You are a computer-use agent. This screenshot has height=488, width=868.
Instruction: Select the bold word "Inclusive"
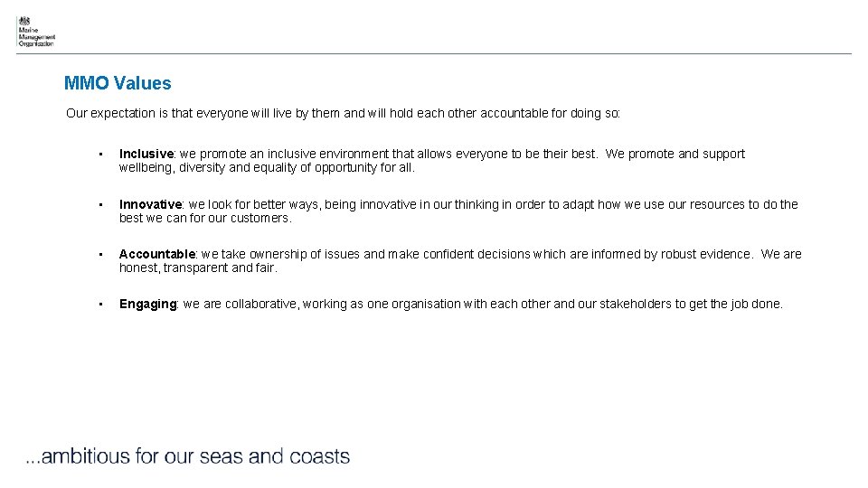coord(147,155)
